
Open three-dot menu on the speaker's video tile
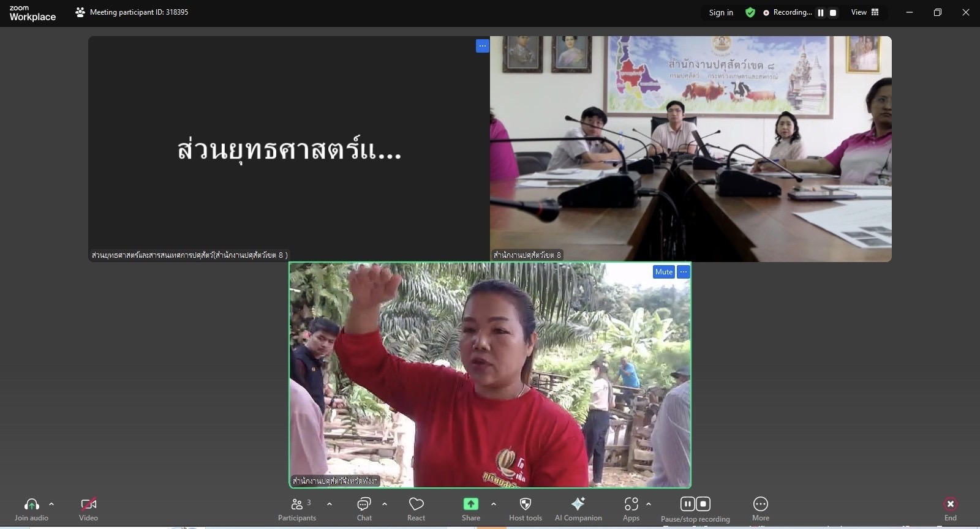click(684, 272)
